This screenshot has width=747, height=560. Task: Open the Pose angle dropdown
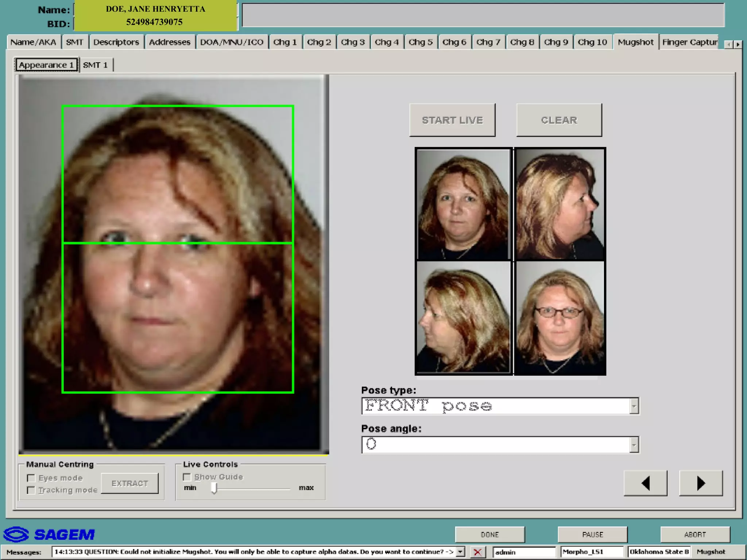pyautogui.click(x=634, y=444)
